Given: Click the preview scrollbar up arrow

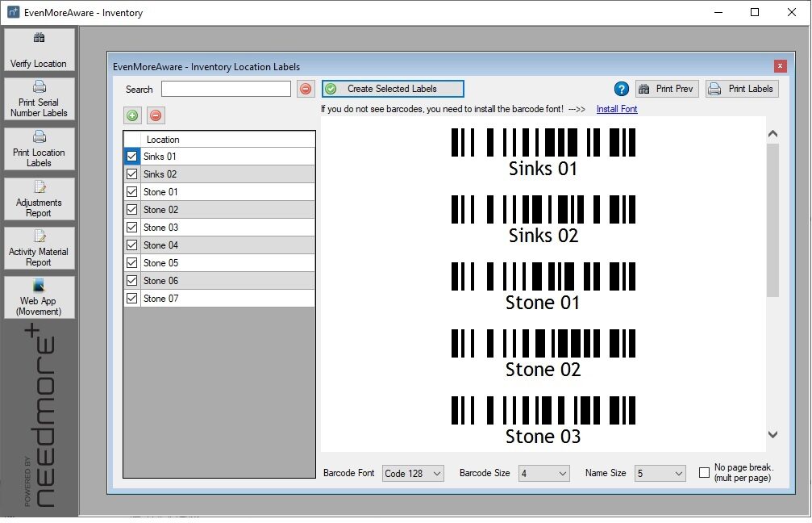Looking at the screenshot, I should pyautogui.click(x=772, y=134).
